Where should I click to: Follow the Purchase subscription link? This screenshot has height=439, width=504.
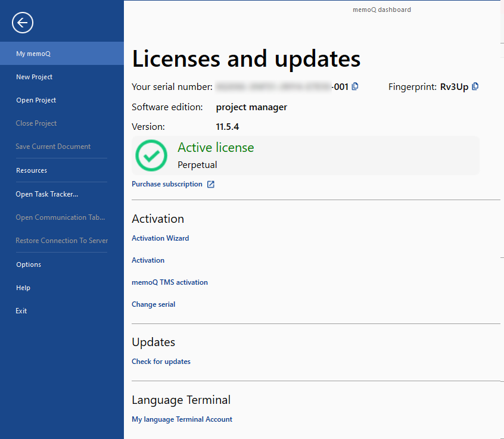[x=167, y=184]
